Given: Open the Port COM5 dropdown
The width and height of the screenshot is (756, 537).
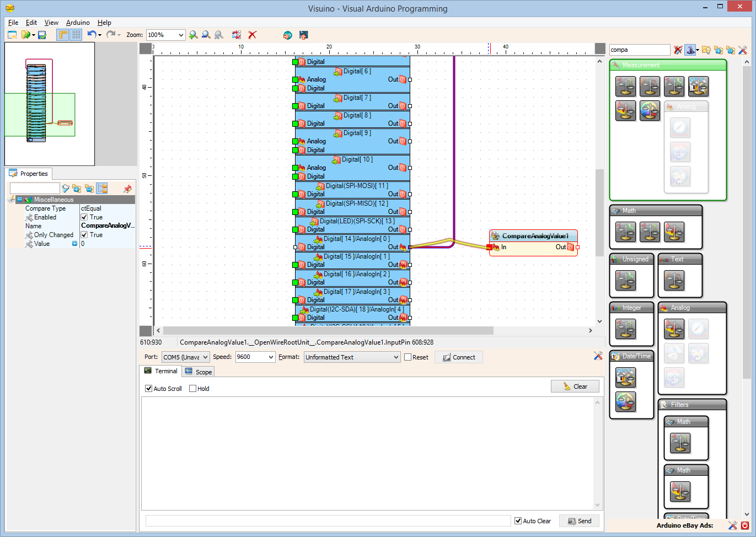Looking at the screenshot, I should click(x=206, y=357).
